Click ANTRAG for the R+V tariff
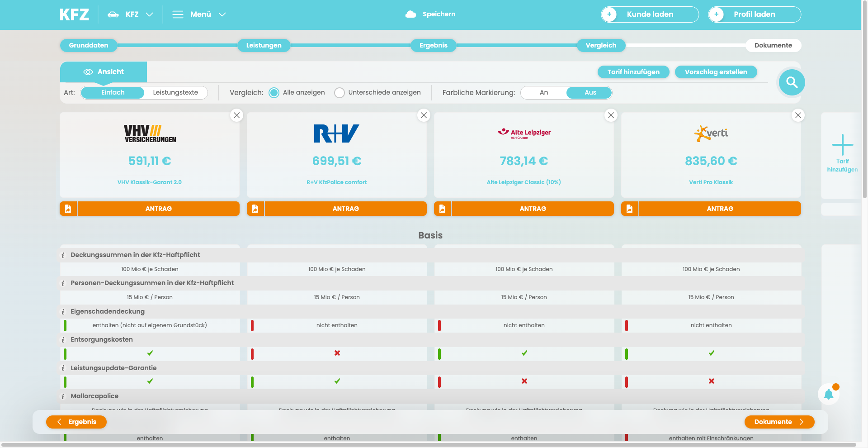 (x=346, y=209)
